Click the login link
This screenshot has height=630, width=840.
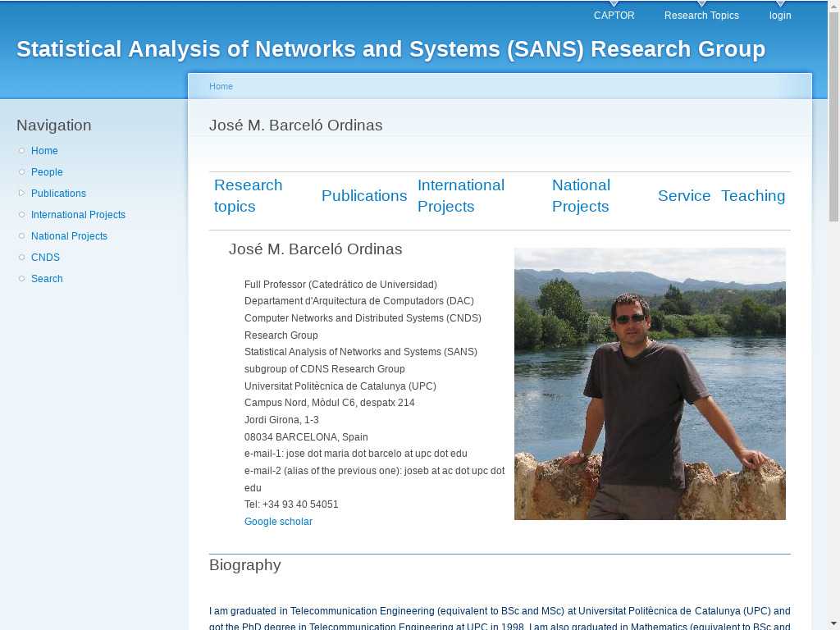(780, 16)
